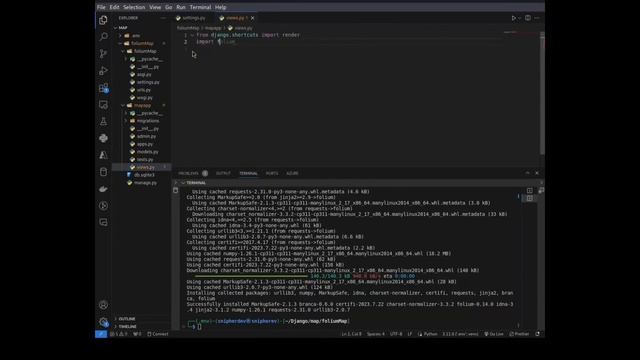
Task: Open db.sqlite3 in the Explorer tree
Action: 144,175
